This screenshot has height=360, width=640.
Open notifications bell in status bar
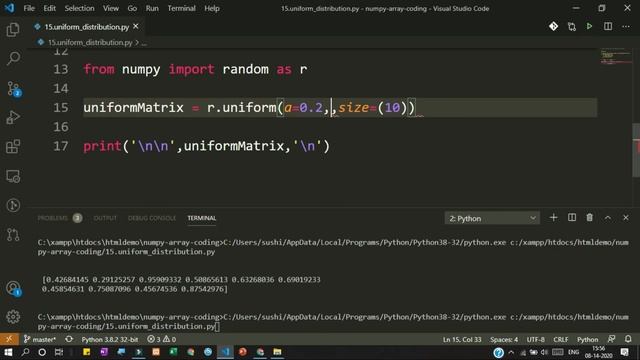pyautogui.click(x=628, y=339)
